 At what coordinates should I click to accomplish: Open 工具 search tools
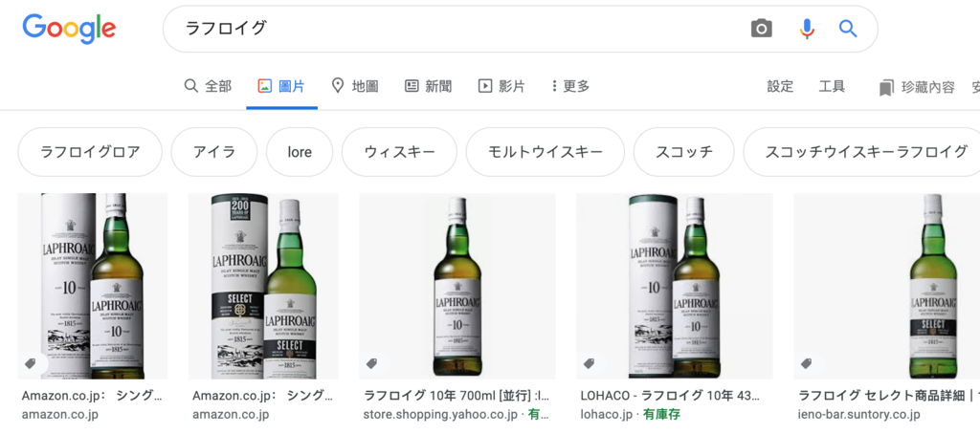pos(832,86)
